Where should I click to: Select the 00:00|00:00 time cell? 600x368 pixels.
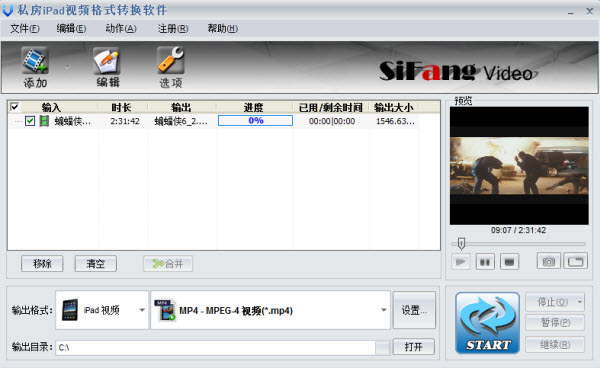pos(332,121)
